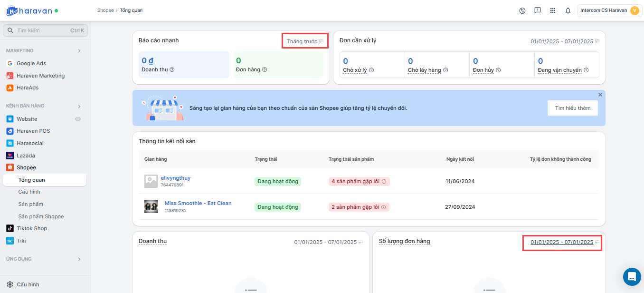Click Đang hoạt động status for elivyngthuy
The width and height of the screenshot is (644, 293).
278,181
